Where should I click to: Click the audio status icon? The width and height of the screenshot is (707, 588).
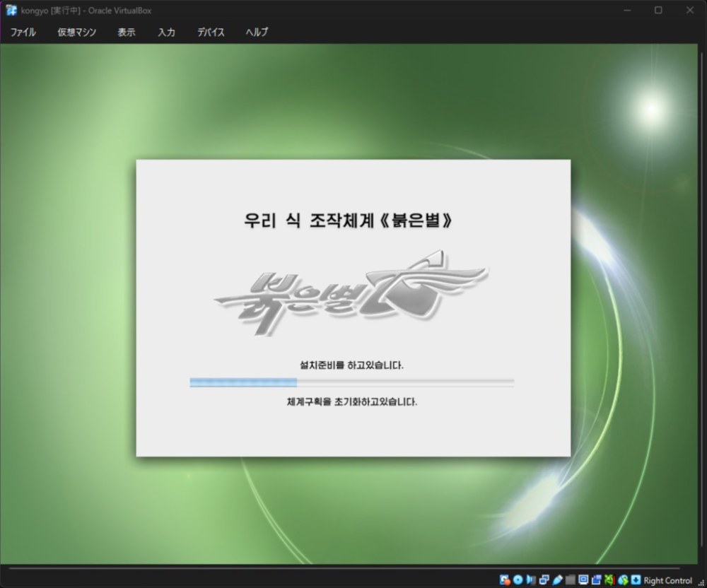pyautogui.click(x=531, y=580)
